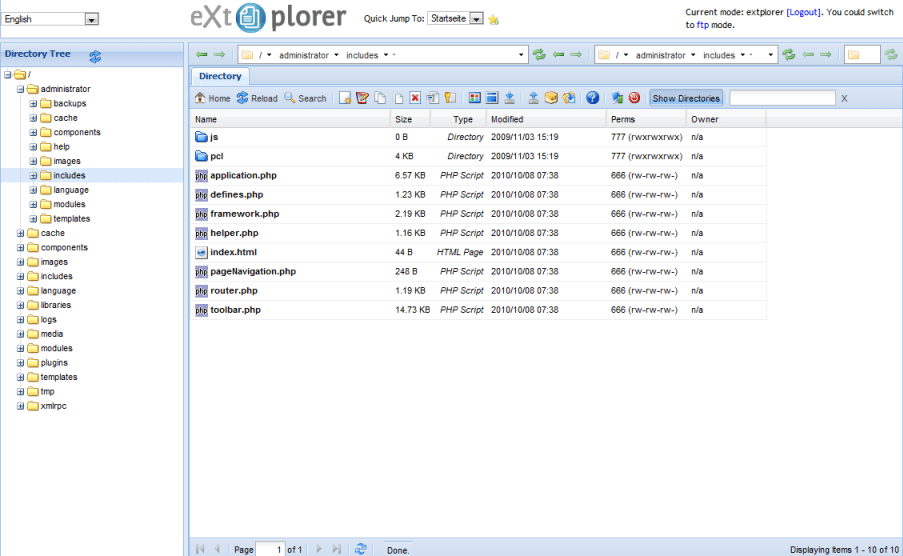
Task: Open the toolbar.php file
Action: tap(235, 310)
